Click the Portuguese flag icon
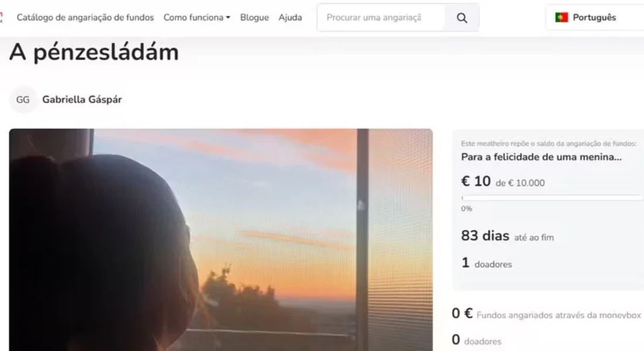This screenshot has width=644, height=351. (x=561, y=17)
